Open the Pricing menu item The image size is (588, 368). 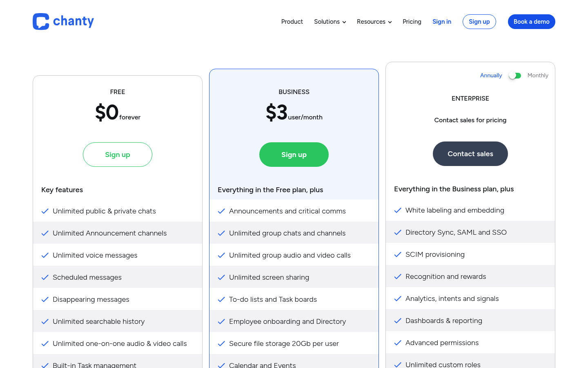click(x=412, y=22)
